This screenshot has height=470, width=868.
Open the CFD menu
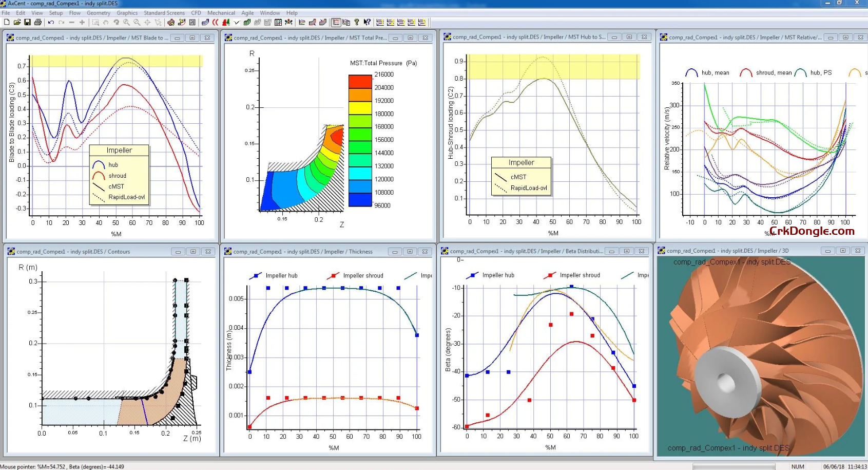(196, 13)
